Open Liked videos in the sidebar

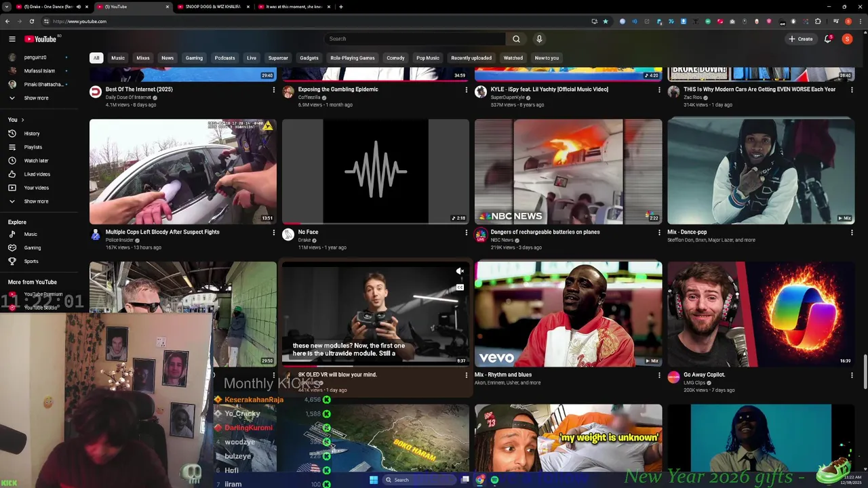click(x=37, y=174)
